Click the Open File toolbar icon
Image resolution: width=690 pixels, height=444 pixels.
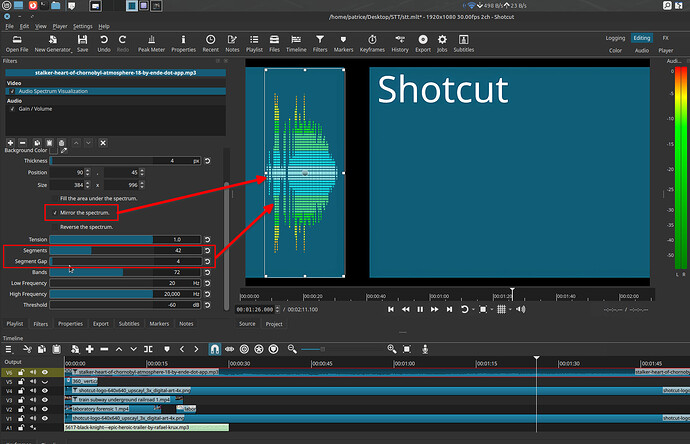click(17, 41)
